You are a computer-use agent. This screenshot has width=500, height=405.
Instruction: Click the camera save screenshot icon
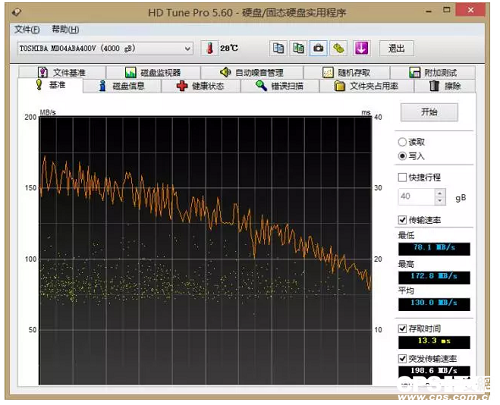coord(318,48)
